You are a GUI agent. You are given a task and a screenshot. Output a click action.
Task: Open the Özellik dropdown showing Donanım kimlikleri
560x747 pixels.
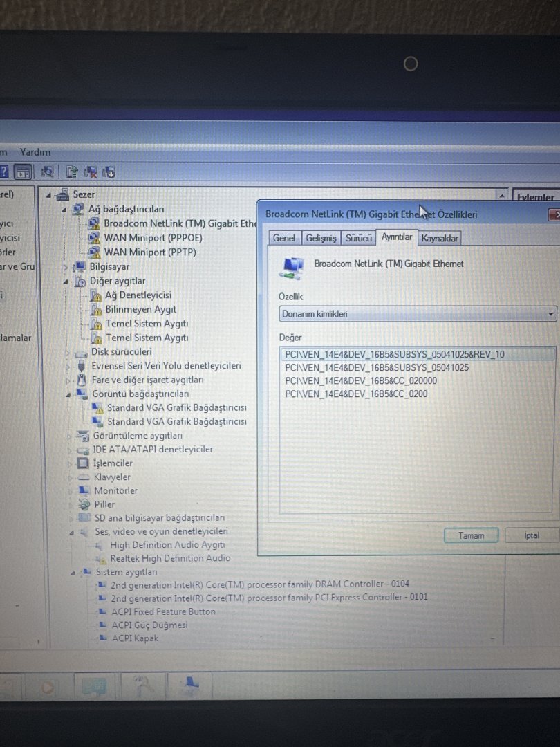click(x=418, y=314)
